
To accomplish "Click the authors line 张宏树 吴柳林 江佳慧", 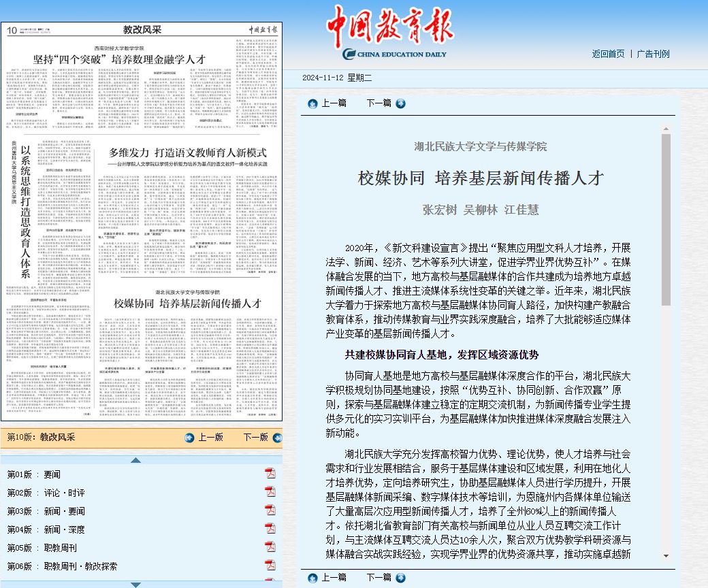I will pyautogui.click(x=481, y=210).
